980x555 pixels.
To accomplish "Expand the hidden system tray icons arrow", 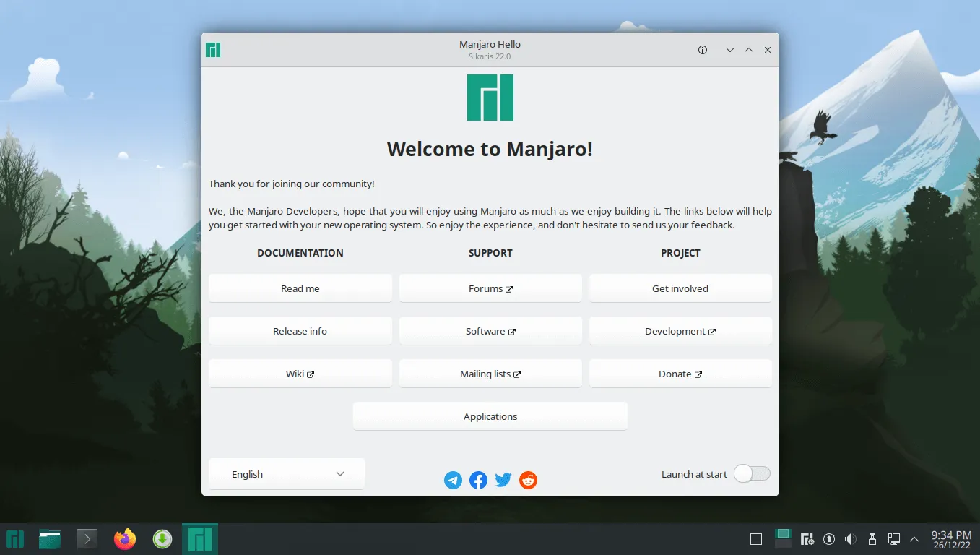I will tap(914, 539).
